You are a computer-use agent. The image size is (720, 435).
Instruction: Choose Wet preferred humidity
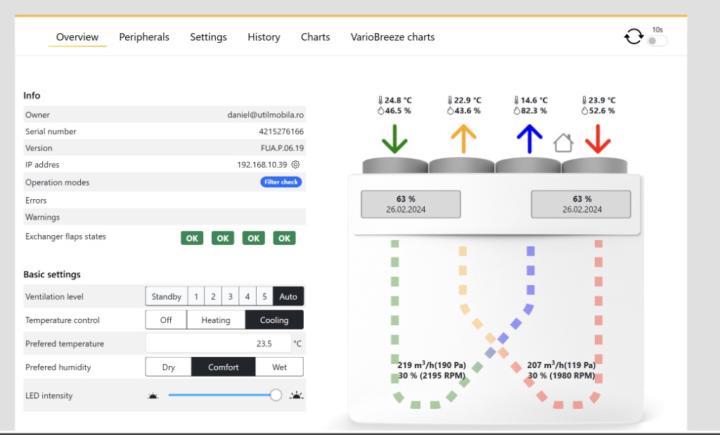tap(279, 367)
